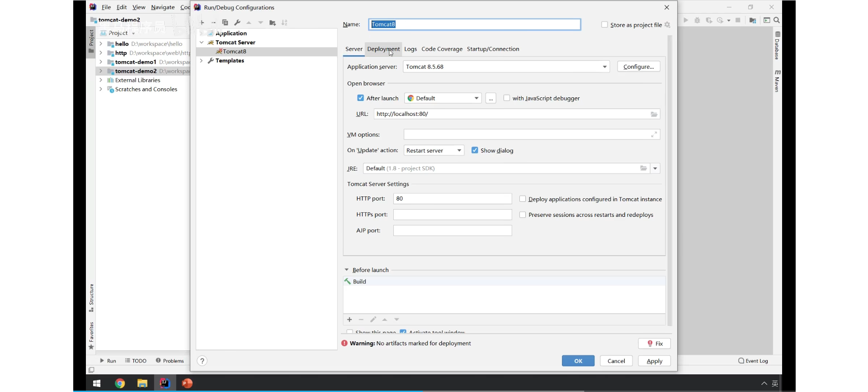The width and height of the screenshot is (868, 392).
Task: Open File Explorer from taskbar
Action: (x=142, y=383)
